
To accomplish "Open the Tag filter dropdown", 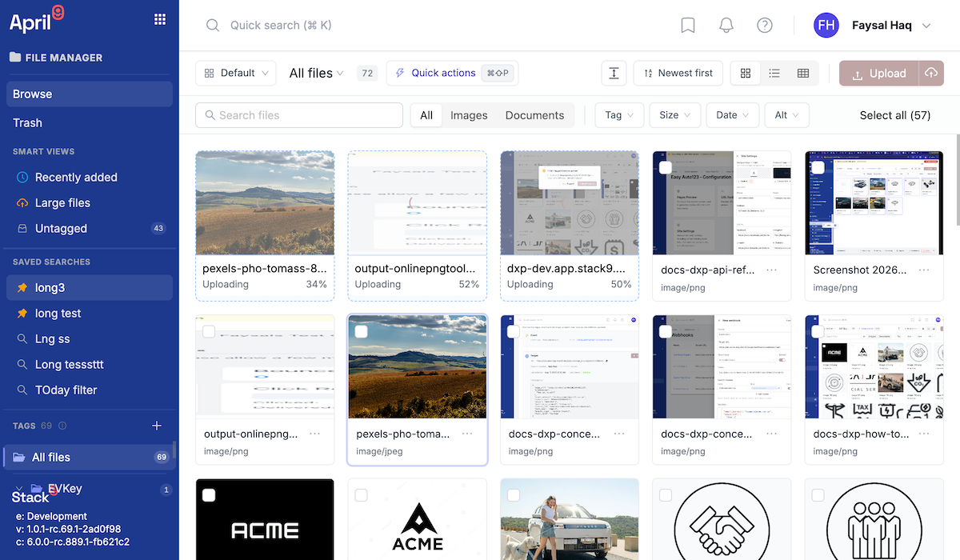I will click(x=620, y=115).
